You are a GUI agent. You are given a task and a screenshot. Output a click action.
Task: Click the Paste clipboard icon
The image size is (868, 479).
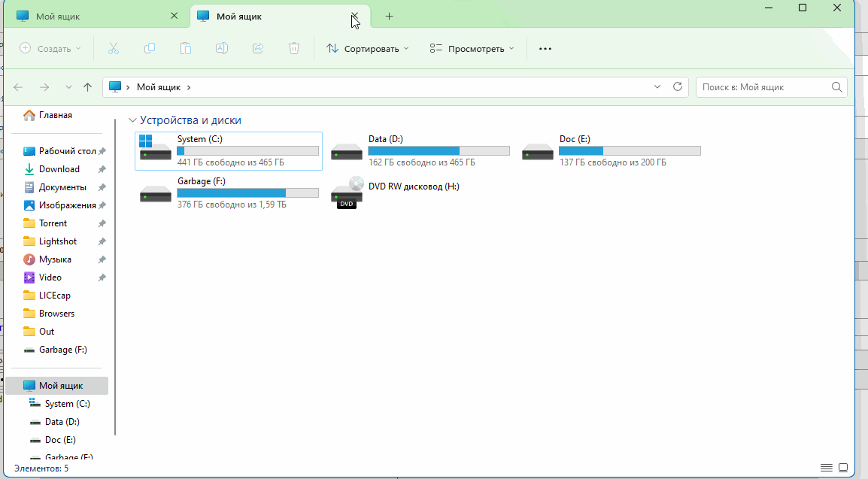point(186,48)
